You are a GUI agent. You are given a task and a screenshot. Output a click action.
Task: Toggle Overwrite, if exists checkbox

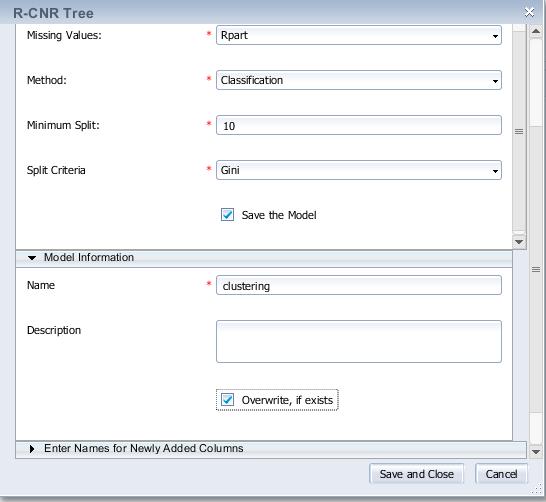click(x=227, y=400)
